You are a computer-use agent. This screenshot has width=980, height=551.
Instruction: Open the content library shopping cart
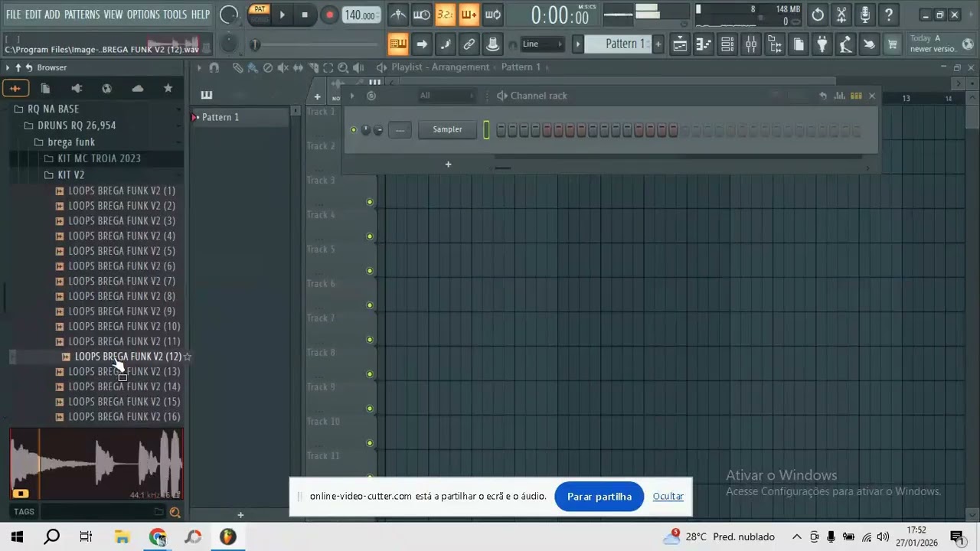pos(893,45)
